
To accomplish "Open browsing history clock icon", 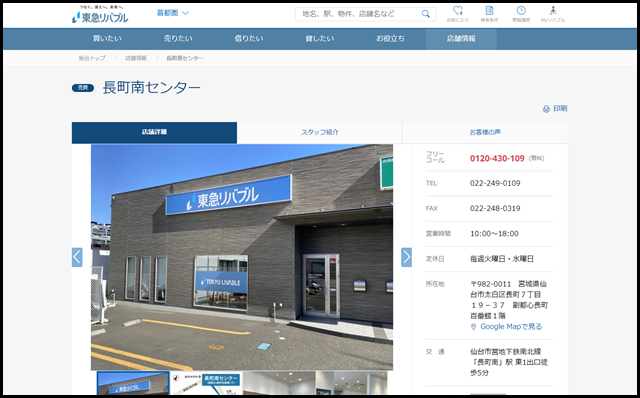I will 521,13.
